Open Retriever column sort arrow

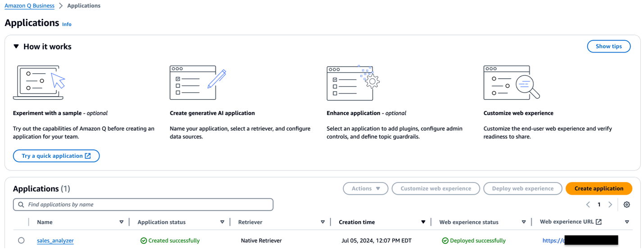pyautogui.click(x=323, y=222)
